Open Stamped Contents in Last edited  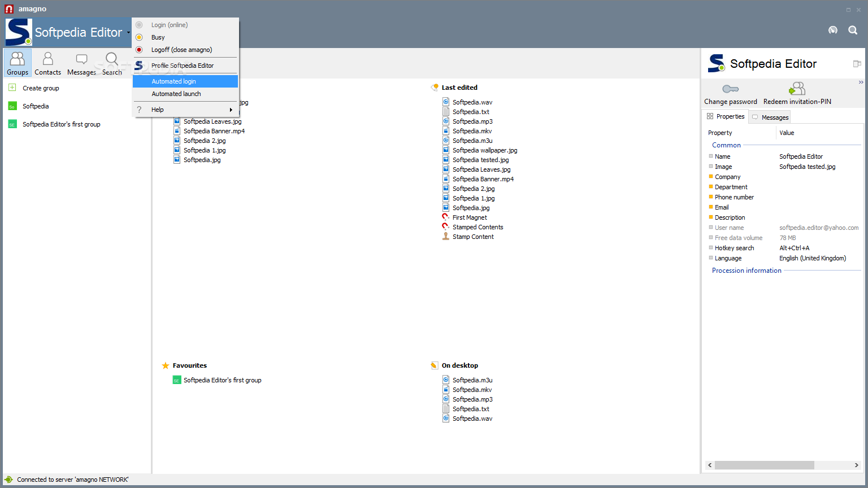478,227
